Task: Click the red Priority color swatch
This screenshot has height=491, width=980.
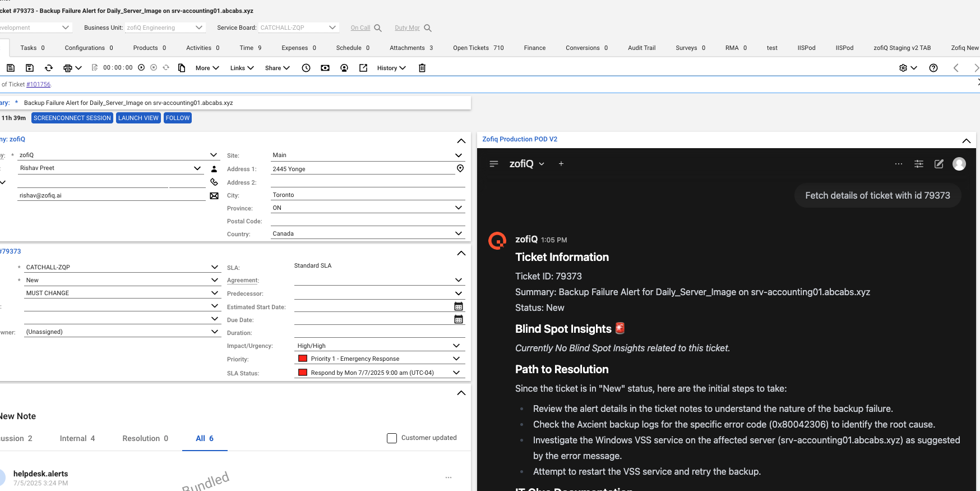Action: tap(303, 359)
